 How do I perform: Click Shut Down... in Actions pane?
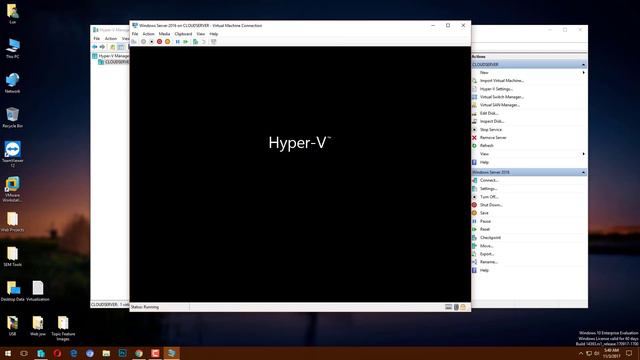point(491,205)
